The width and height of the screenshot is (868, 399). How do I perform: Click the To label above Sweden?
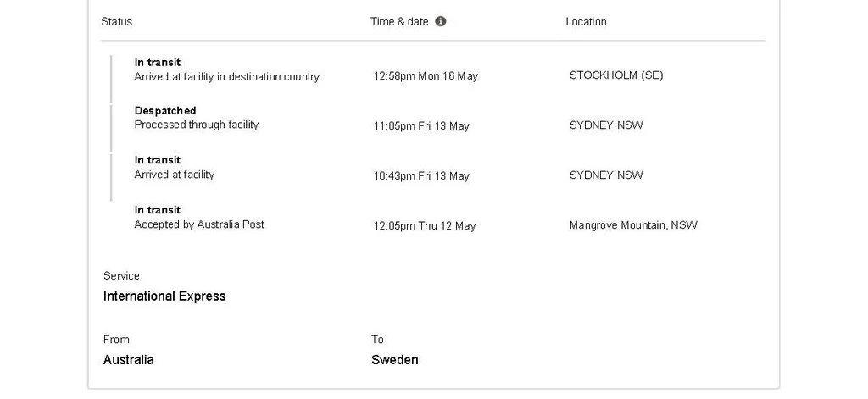tap(377, 340)
